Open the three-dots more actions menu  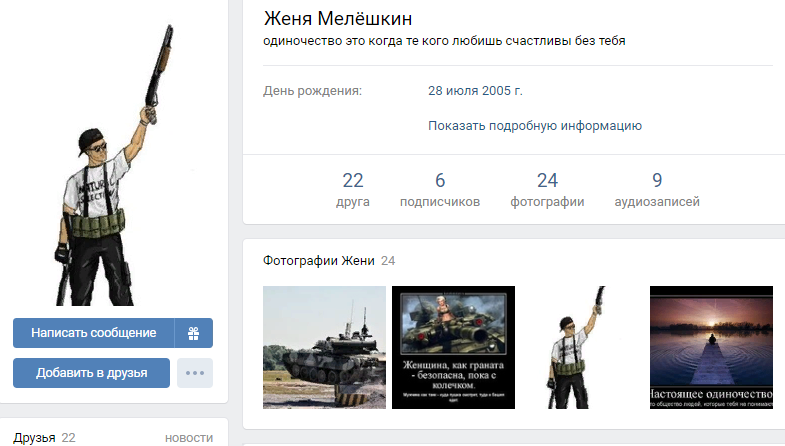195,373
